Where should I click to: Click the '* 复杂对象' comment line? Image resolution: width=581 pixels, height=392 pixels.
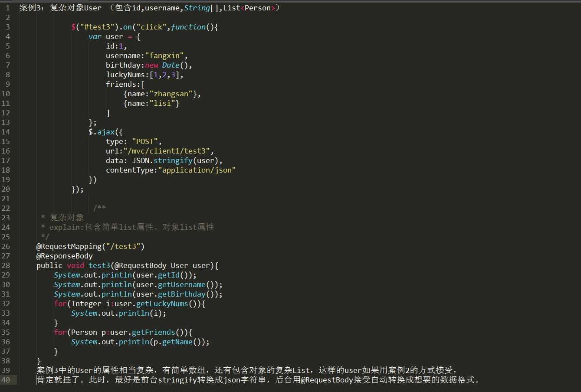click(62, 218)
